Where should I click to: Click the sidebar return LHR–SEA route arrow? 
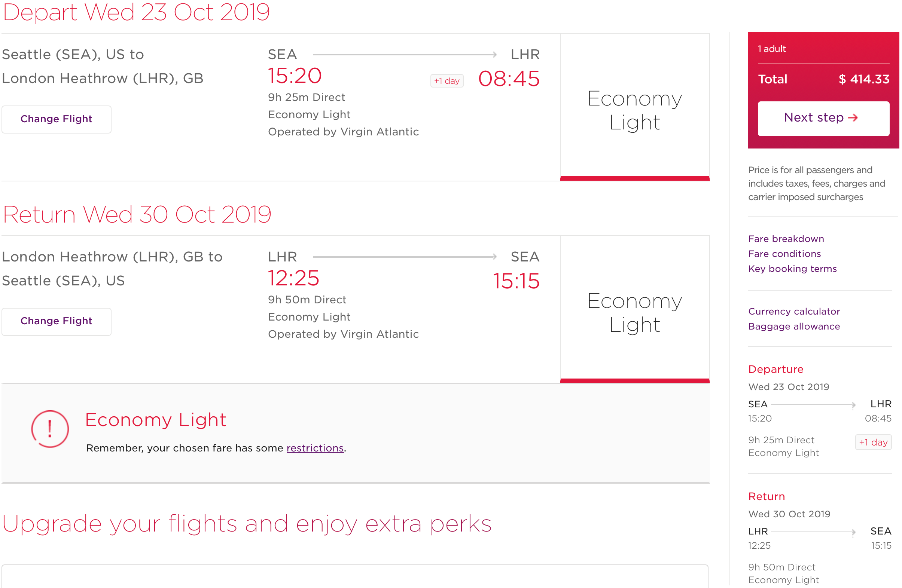click(813, 532)
